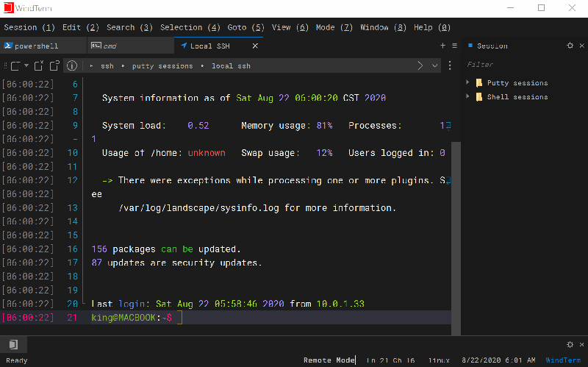Select the Shell sessions folder
This screenshot has height=367, width=588.
[x=517, y=97]
